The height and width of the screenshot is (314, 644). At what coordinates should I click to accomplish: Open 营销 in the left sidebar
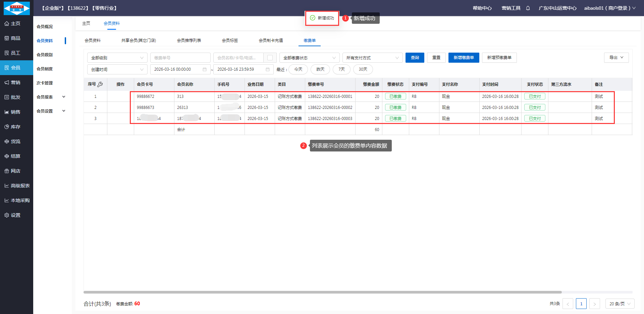click(16, 82)
